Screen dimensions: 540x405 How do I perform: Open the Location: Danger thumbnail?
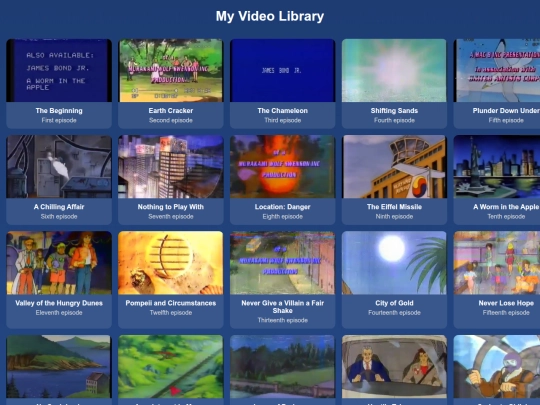click(x=282, y=167)
